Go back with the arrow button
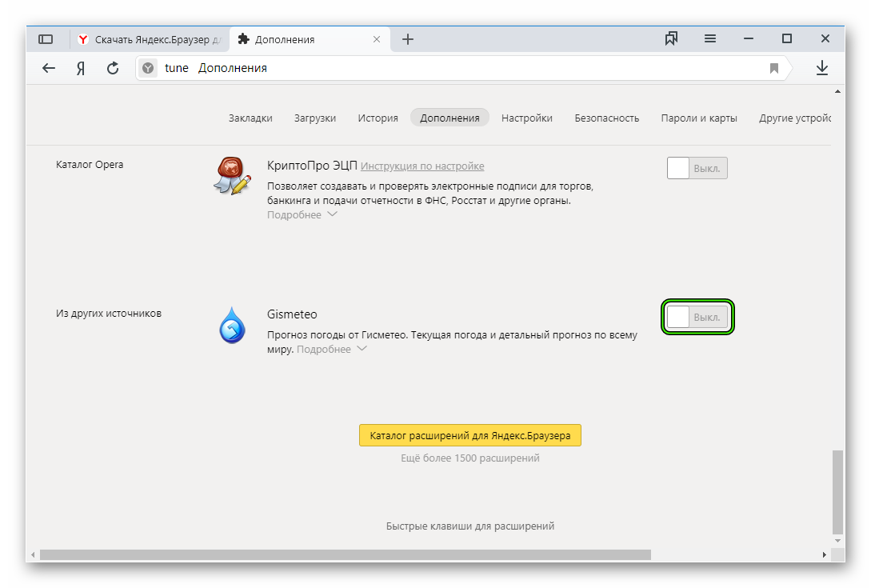 pos(49,68)
